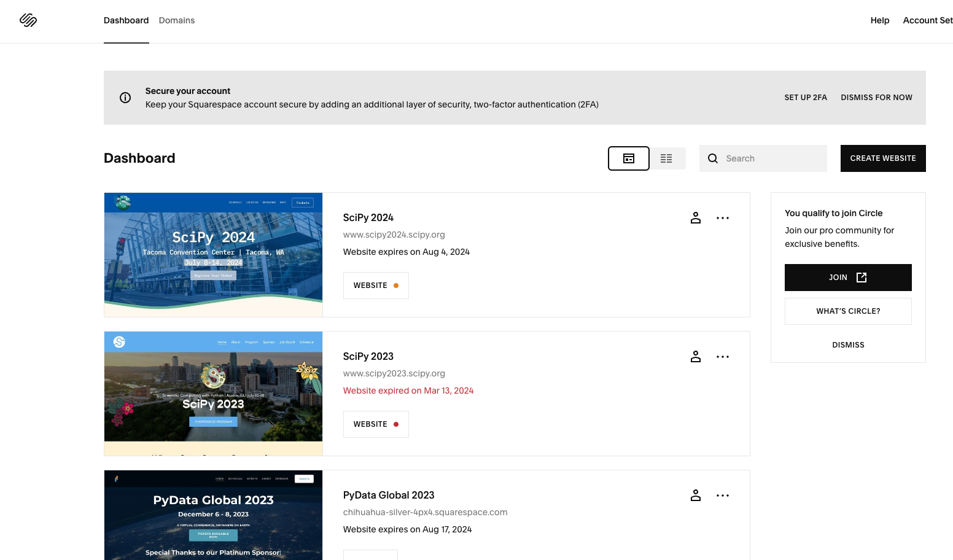Click the PyData Global 2023 site title

click(389, 496)
